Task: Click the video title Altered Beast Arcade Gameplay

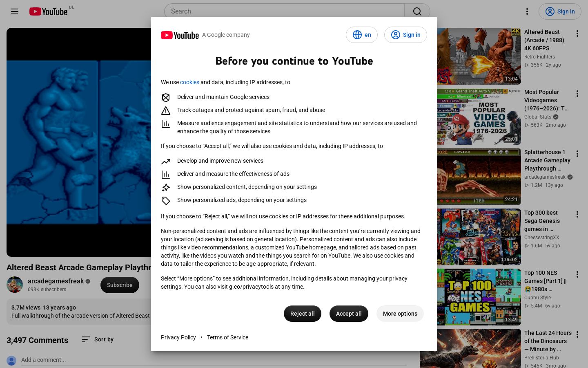Action: coord(79,267)
